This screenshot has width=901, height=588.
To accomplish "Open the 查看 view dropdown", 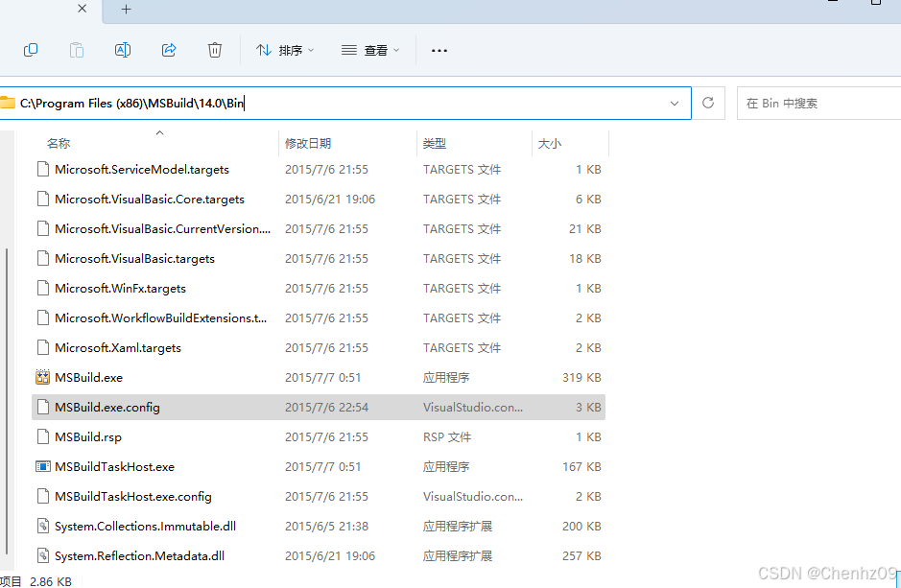I will pyautogui.click(x=370, y=51).
